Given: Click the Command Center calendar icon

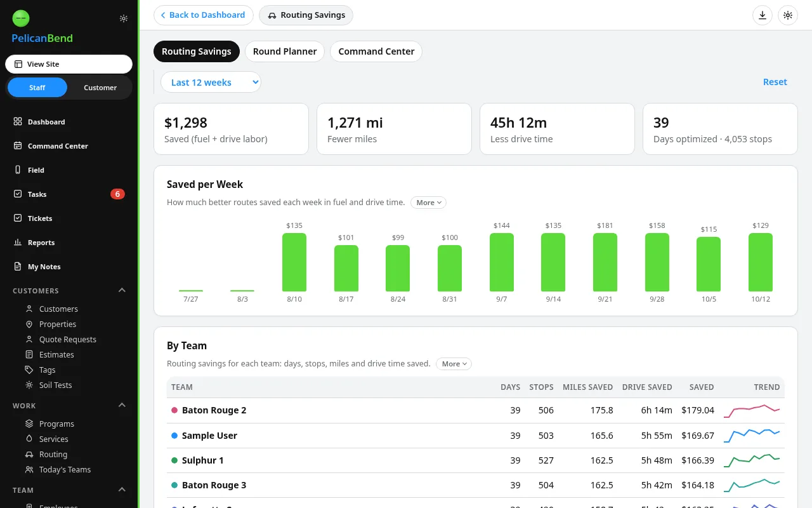Looking at the screenshot, I should 18,146.
